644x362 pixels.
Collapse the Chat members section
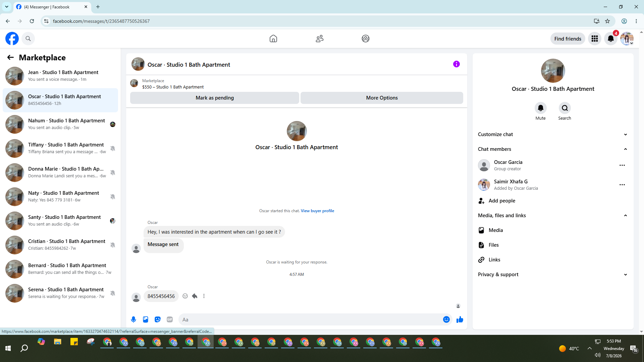tap(553, 149)
